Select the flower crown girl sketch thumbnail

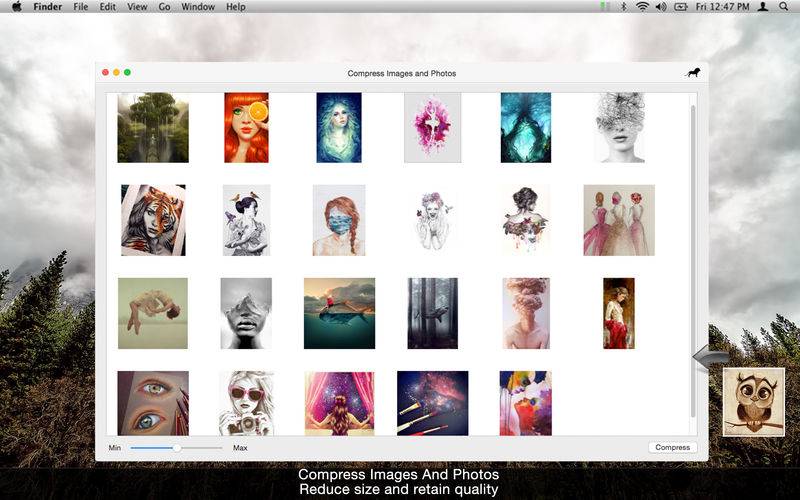[x=433, y=220]
